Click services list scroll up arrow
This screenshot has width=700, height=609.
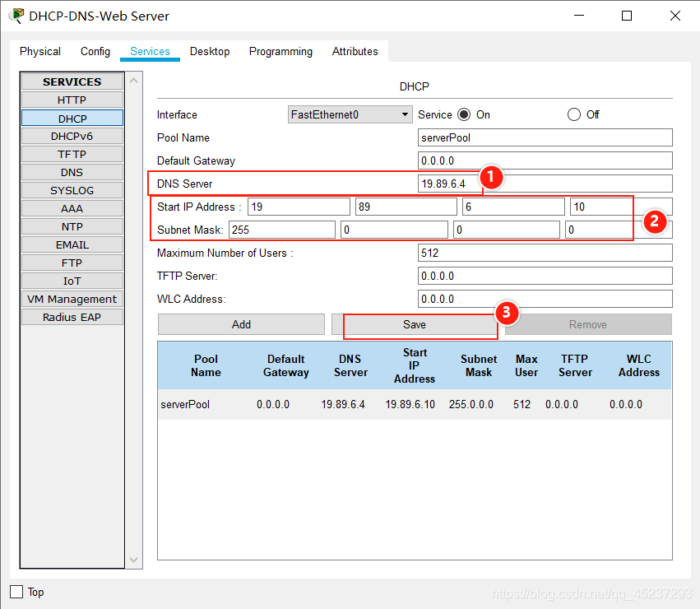[133, 81]
